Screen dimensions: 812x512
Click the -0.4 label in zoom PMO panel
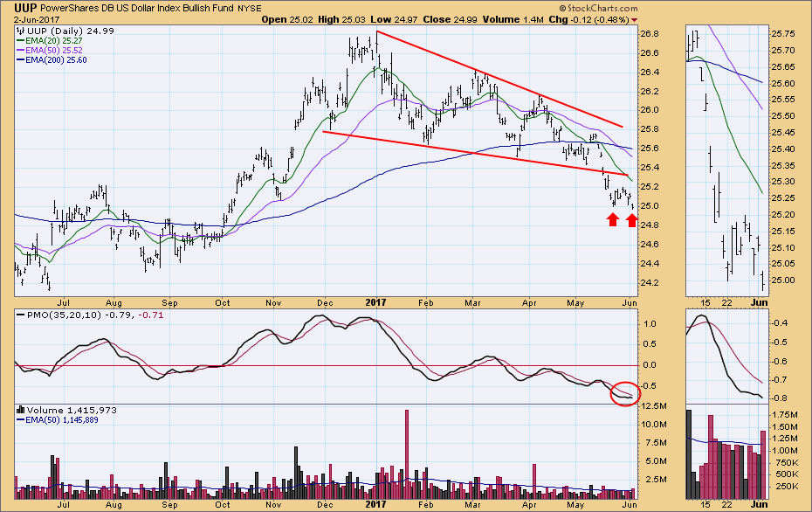(x=780, y=323)
